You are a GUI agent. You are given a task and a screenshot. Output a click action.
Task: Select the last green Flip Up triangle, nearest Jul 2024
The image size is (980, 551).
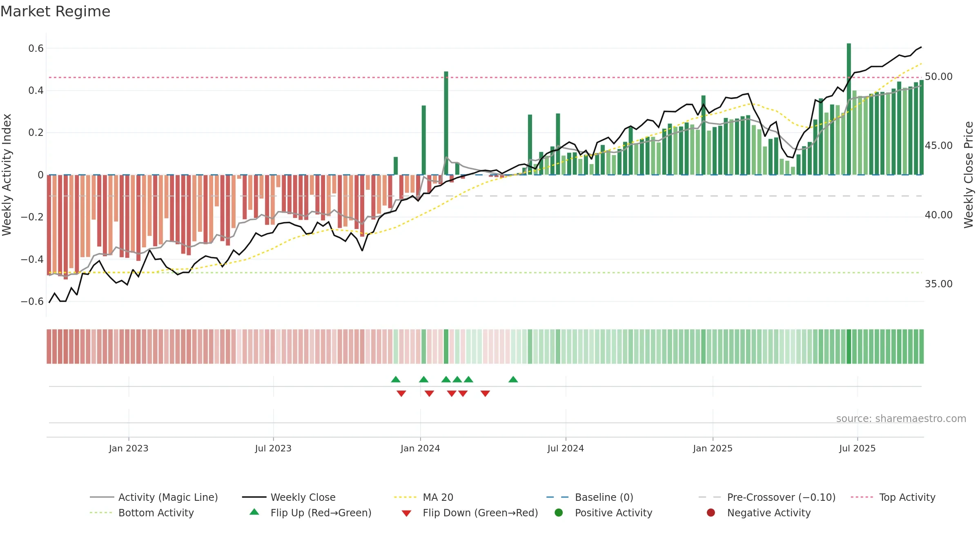pyautogui.click(x=513, y=379)
